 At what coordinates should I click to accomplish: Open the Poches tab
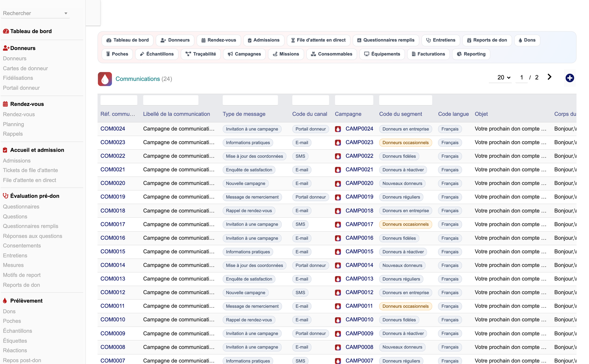pos(117,54)
